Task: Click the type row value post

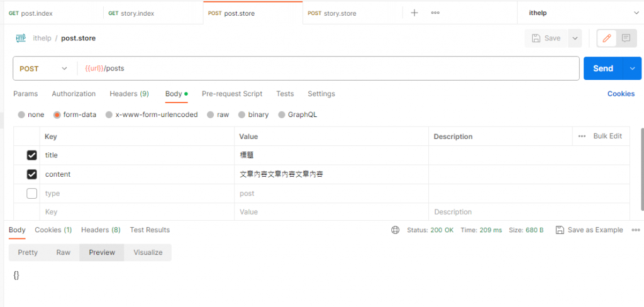Action: pos(331,194)
